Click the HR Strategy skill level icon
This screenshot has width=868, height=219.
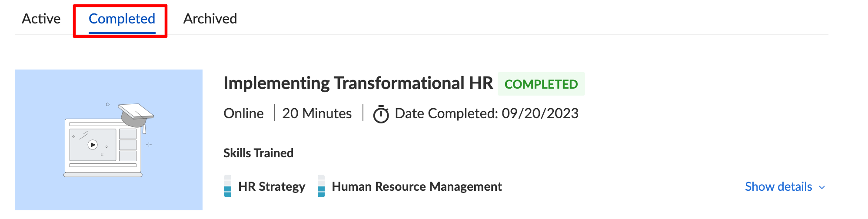(x=228, y=186)
